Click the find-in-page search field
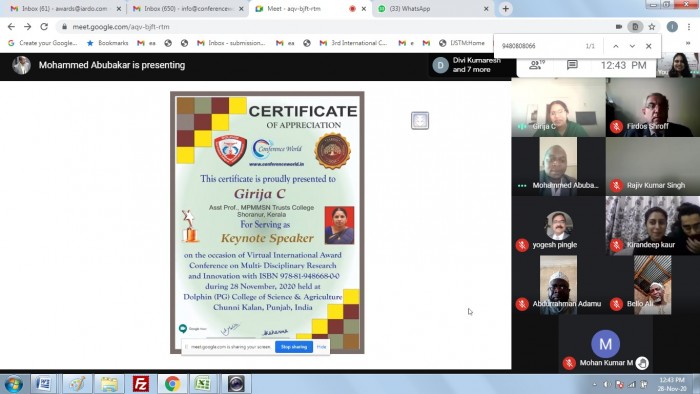The height and width of the screenshot is (394, 700). 540,46
